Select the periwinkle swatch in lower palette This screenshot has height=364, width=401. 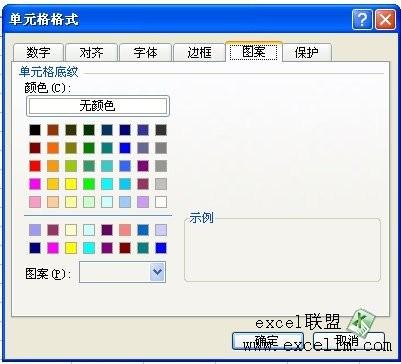pyautogui.click(x=35, y=230)
